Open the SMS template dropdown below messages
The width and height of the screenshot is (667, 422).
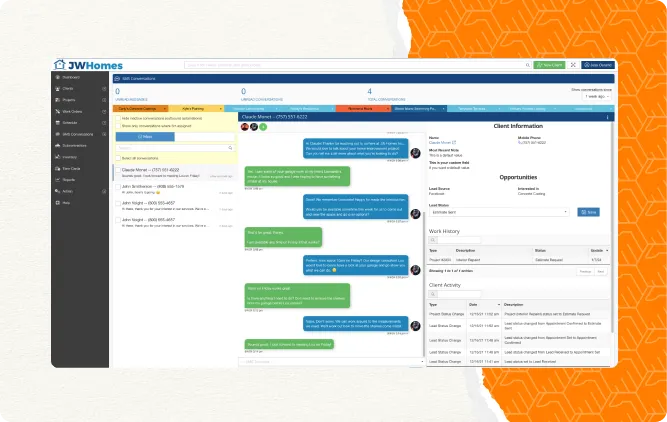point(332,362)
